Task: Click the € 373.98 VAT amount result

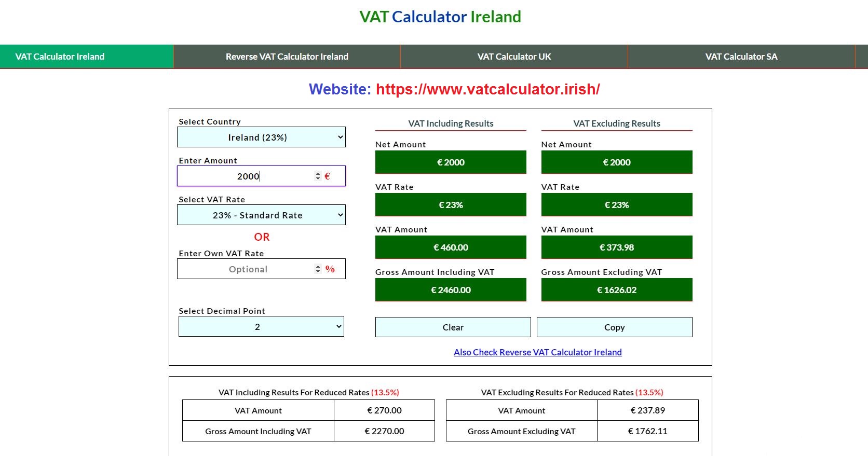Action: click(616, 247)
